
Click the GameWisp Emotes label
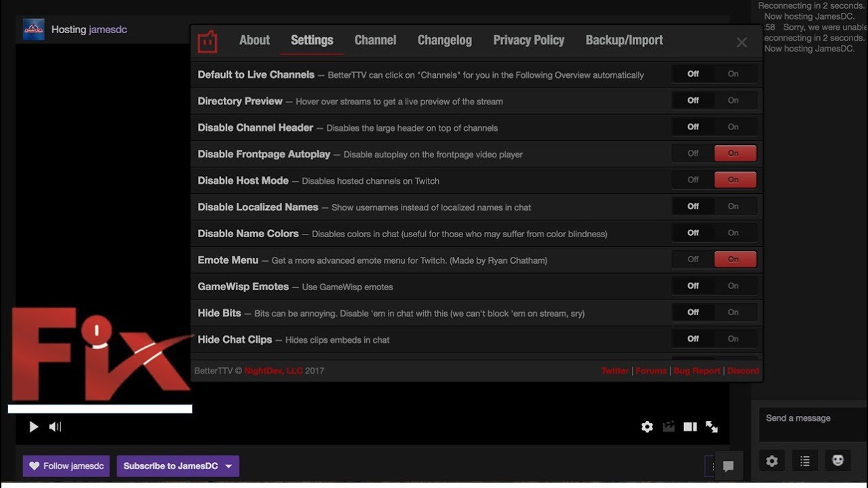(243, 287)
